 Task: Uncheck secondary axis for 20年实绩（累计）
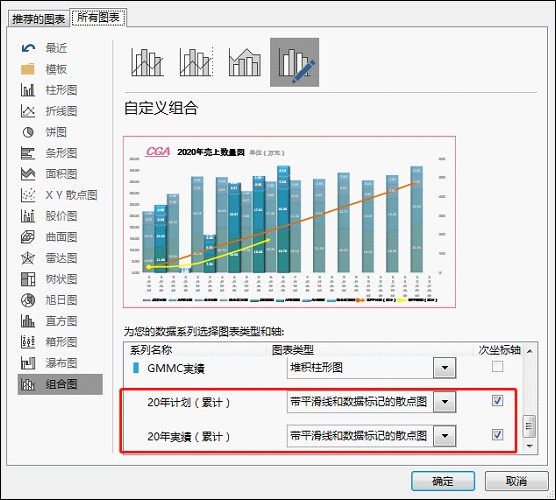coord(497,434)
